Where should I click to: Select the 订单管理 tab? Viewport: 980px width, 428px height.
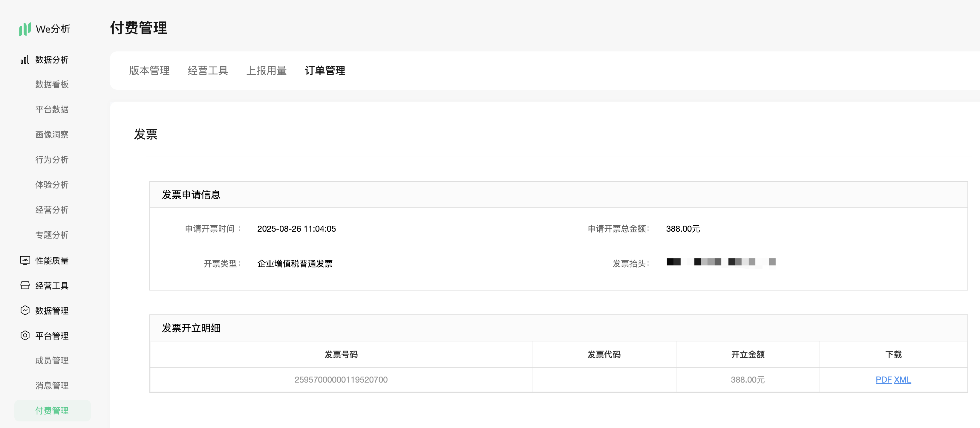325,70
